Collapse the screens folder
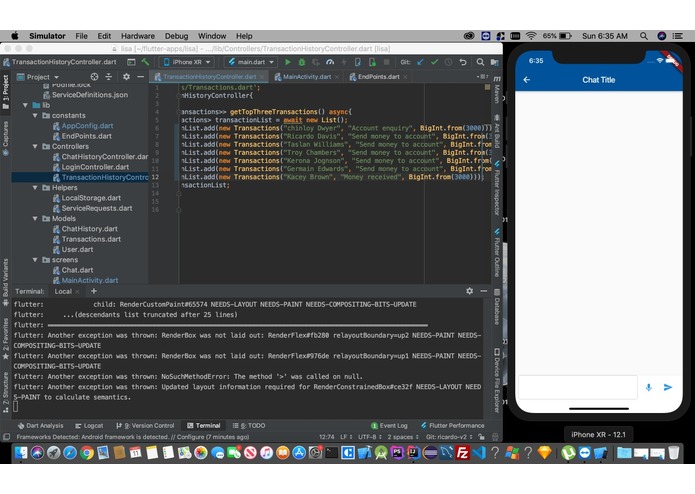Screen dimensions: 695x494 (35, 260)
